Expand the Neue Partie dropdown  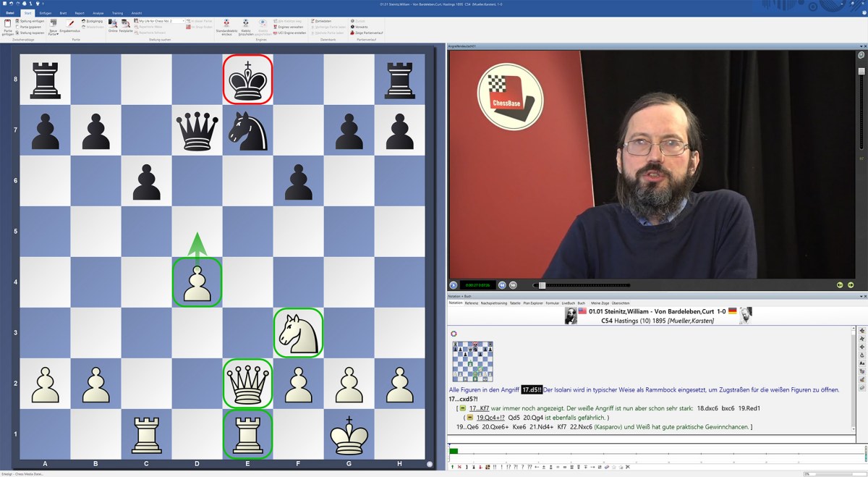(53, 29)
